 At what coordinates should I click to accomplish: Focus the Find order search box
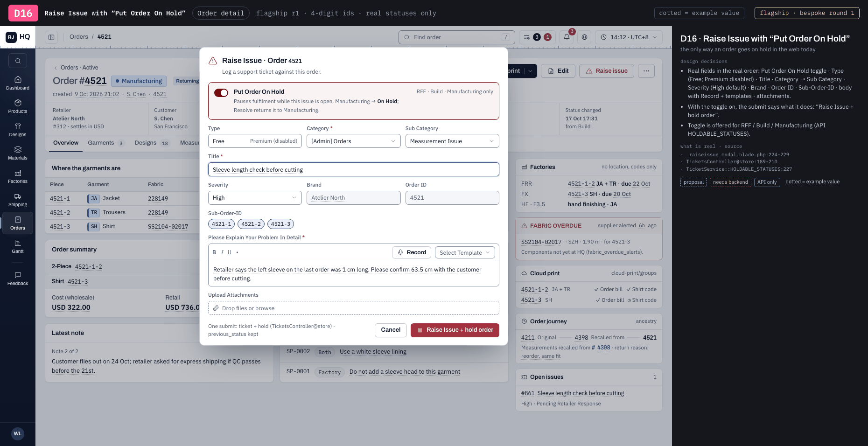[x=456, y=37]
